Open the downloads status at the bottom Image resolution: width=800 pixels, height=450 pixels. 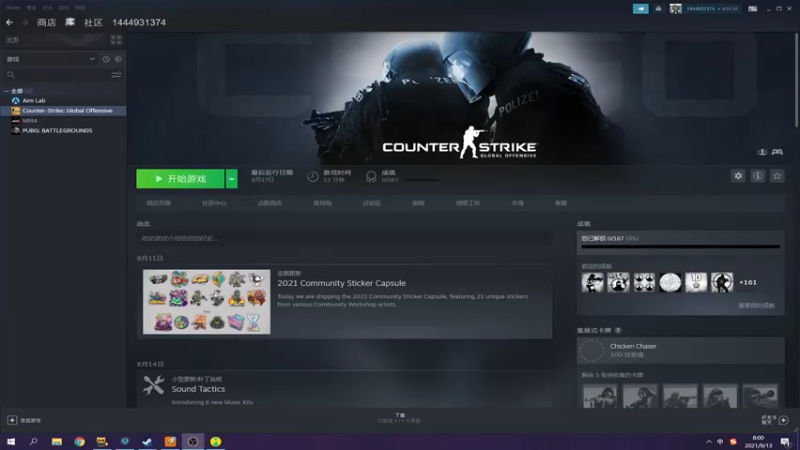coord(399,418)
